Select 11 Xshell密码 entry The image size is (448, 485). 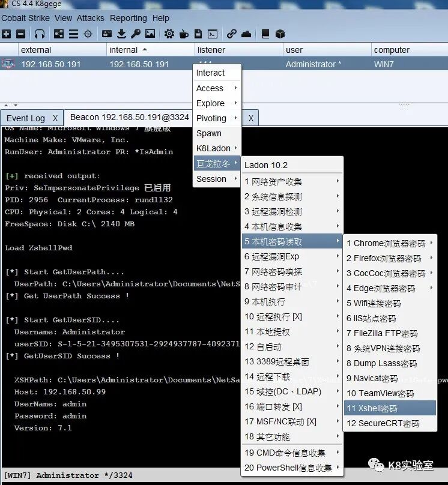pos(390,408)
